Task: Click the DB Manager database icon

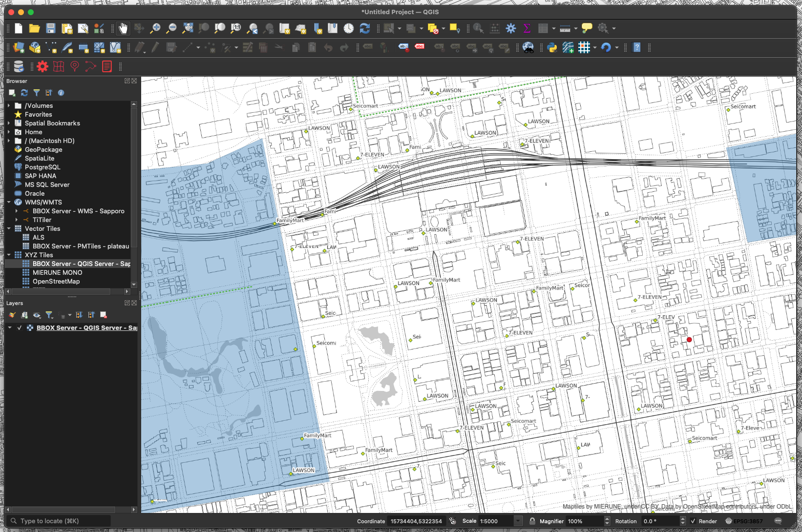Action: [x=19, y=66]
